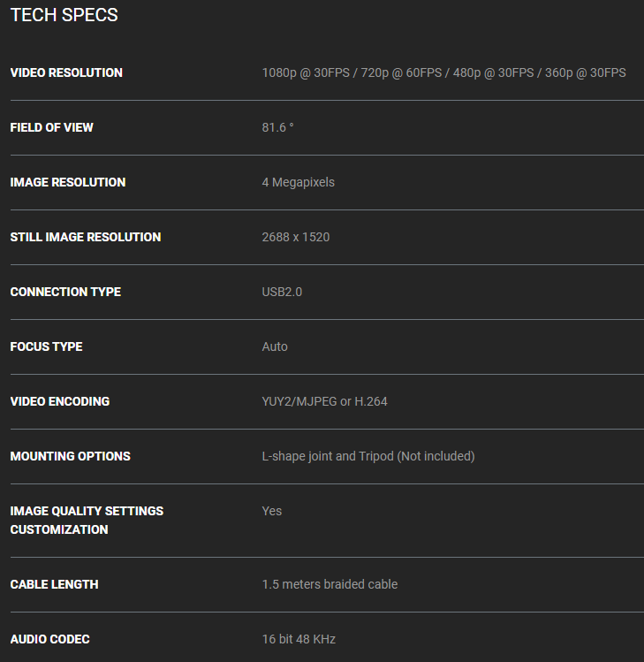Click the 2688 x 1520 value
Viewport: 644px width, 662px height.
coord(296,237)
